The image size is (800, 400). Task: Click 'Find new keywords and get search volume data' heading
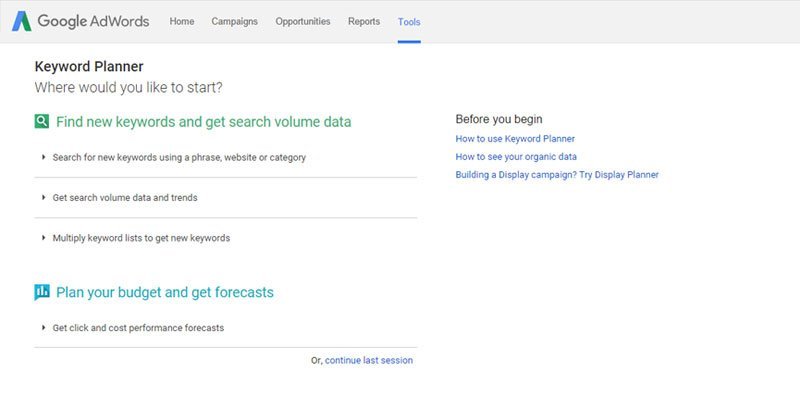click(204, 122)
